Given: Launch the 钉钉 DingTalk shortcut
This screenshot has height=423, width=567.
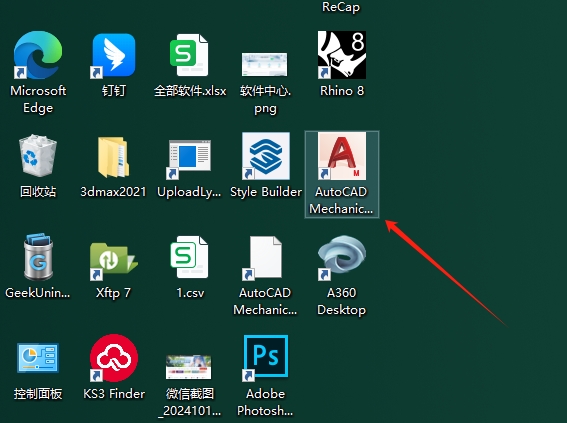Looking at the screenshot, I should click(114, 55).
